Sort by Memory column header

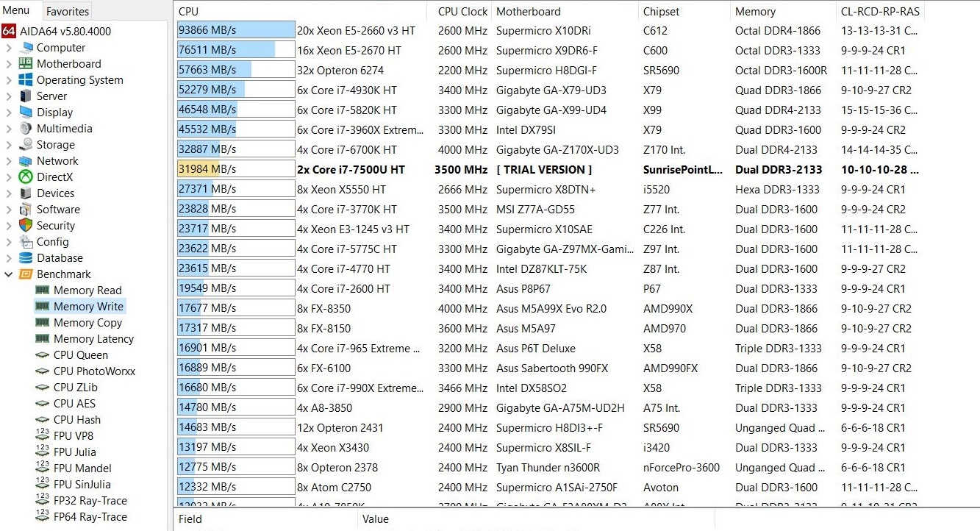point(784,12)
